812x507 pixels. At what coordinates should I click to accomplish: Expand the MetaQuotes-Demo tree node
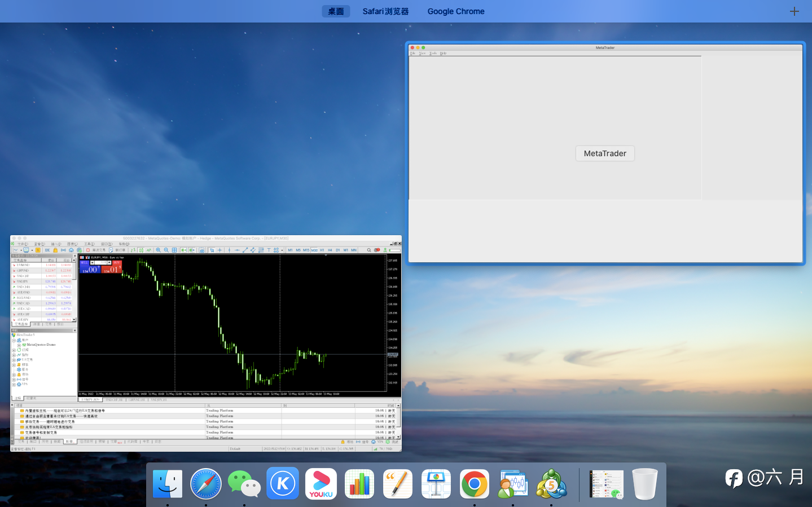coord(19,345)
